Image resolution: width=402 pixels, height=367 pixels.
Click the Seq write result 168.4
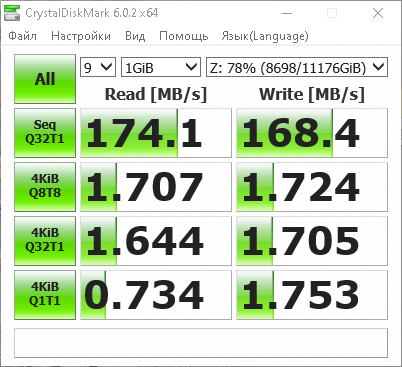tap(312, 133)
